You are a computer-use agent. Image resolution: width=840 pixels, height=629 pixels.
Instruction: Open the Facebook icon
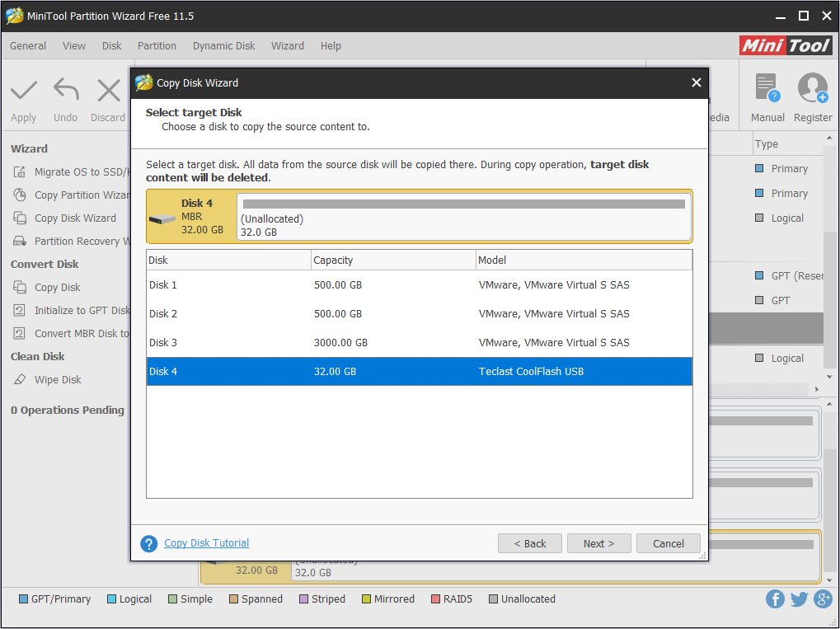775,598
